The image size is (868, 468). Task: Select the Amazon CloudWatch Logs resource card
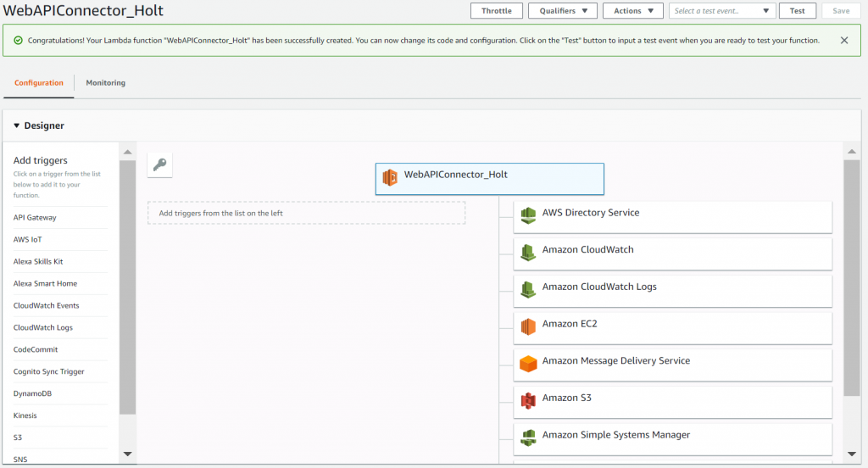(x=672, y=292)
